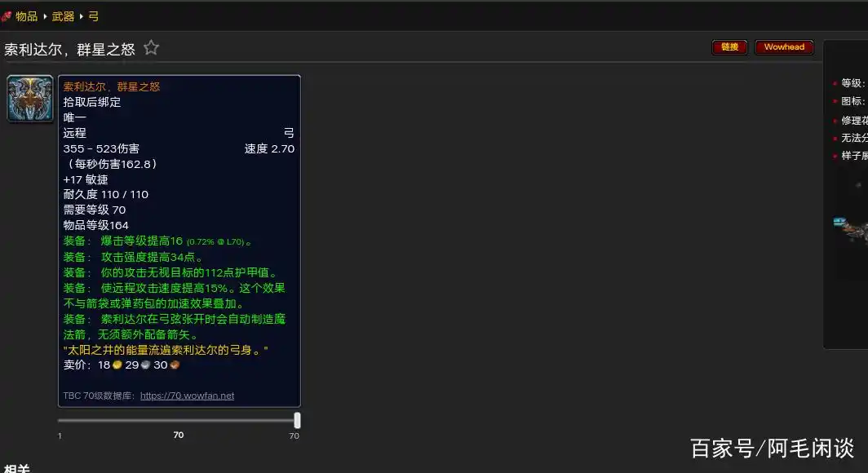
Task: Favorite the item with the star icon
Action: [x=151, y=48]
